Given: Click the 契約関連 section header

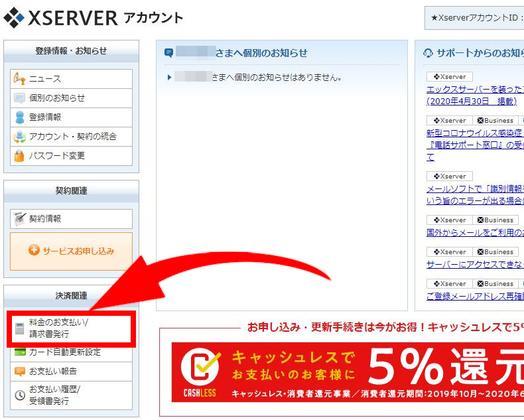Looking at the screenshot, I should point(71,191).
